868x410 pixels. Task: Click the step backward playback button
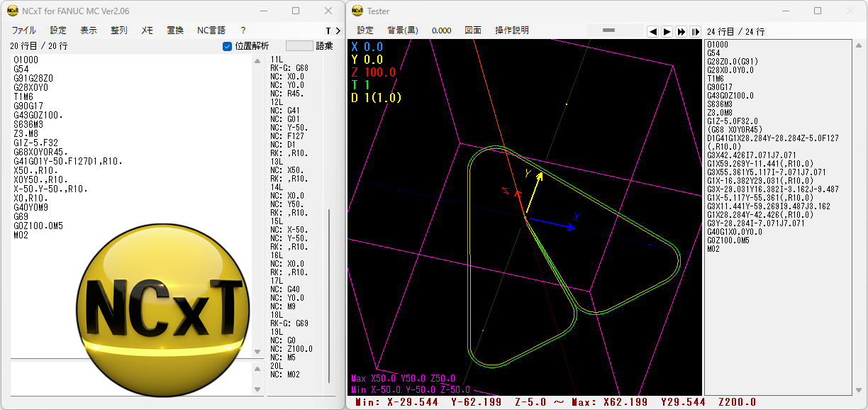pos(652,31)
